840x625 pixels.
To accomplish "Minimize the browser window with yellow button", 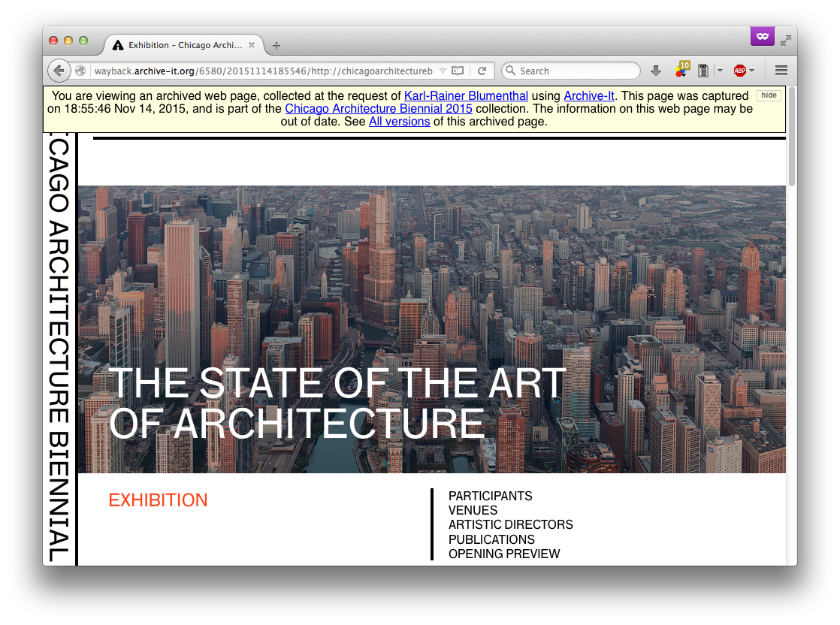I will (68, 41).
